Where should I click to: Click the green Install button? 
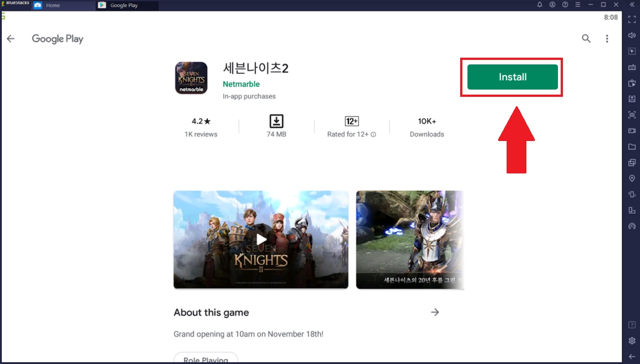[512, 77]
